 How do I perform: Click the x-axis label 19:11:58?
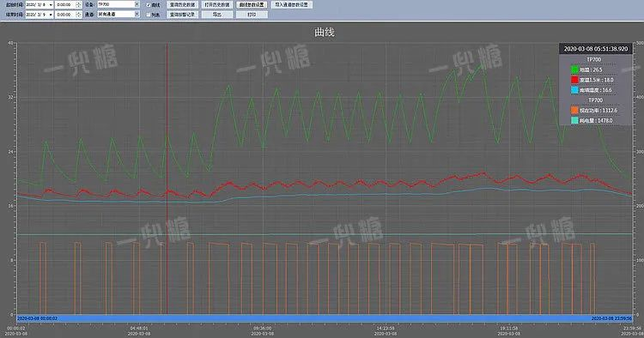click(508, 329)
